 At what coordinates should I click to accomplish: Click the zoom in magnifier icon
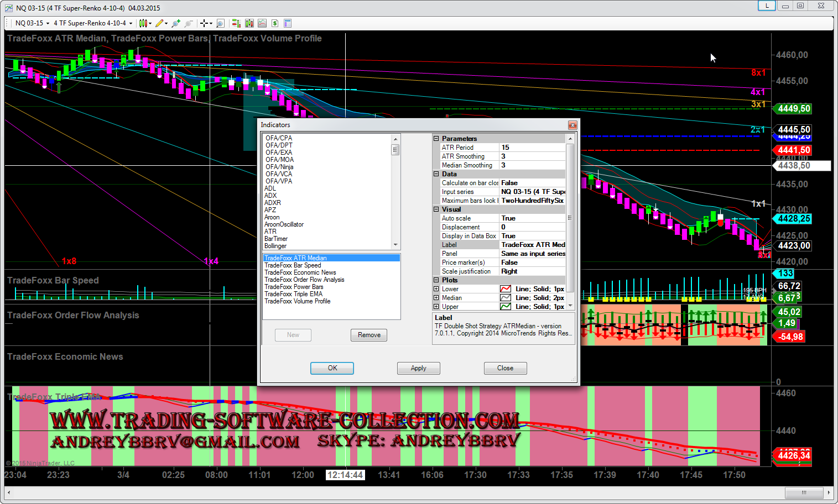175,23
